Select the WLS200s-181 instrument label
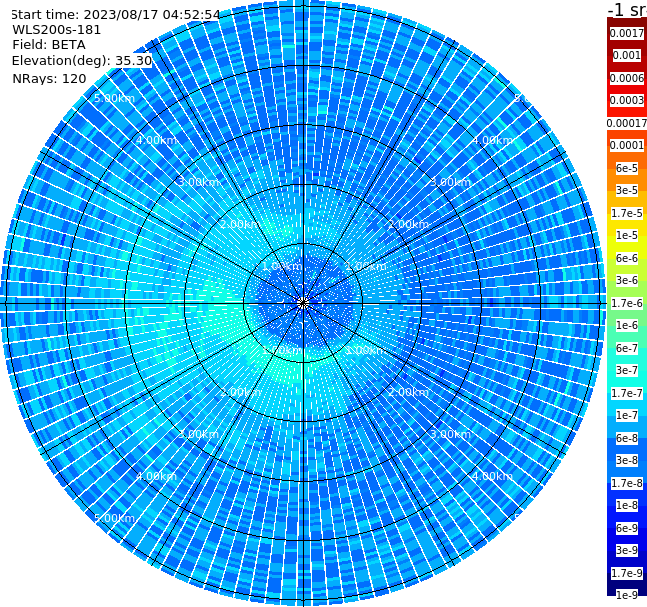The image size is (647, 607). [57, 30]
